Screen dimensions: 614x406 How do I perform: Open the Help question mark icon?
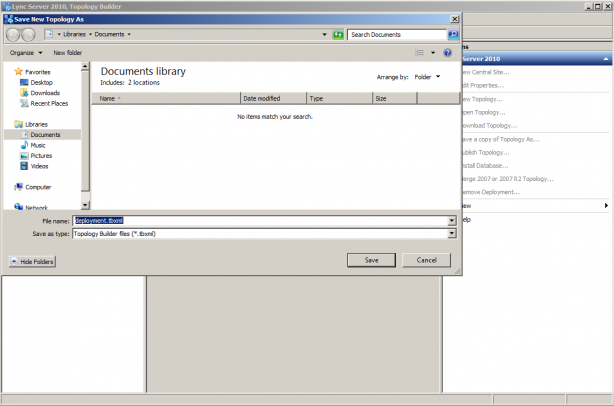tap(447, 52)
